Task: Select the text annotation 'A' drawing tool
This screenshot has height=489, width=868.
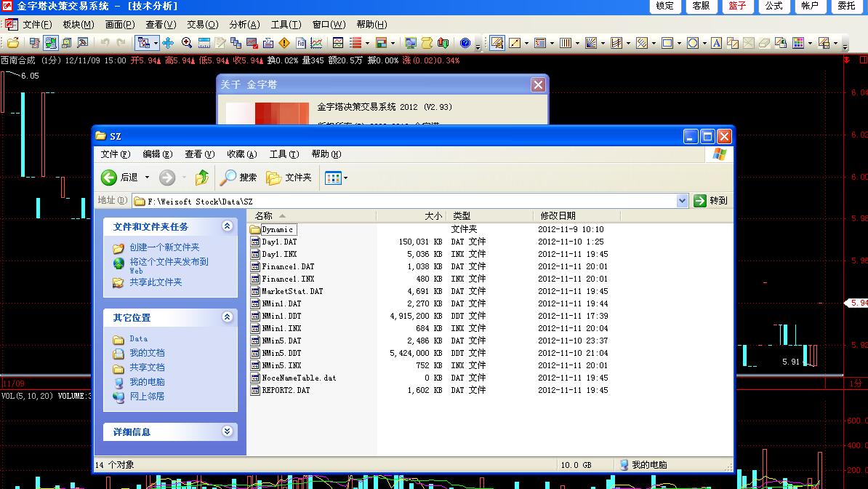Action: [716, 43]
